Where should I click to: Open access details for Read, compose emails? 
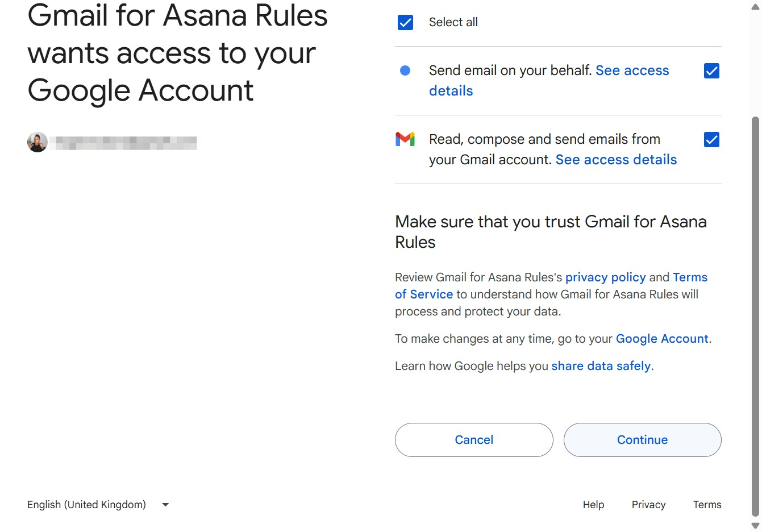[x=616, y=160]
